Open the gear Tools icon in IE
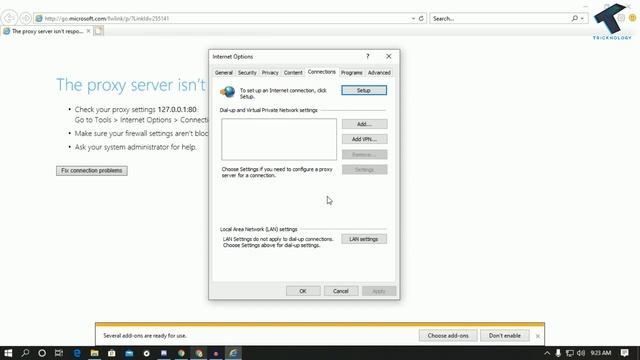The image size is (640, 360). pos(621,18)
